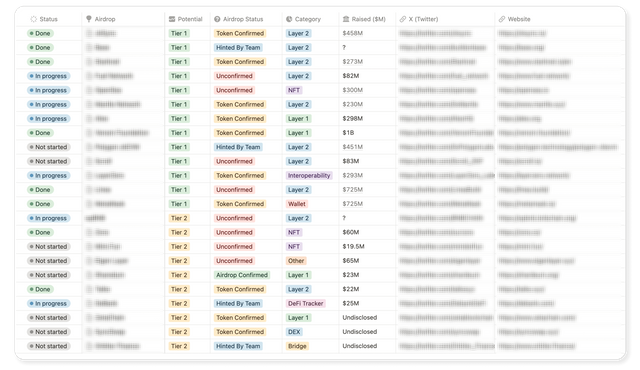Click Tier 2 tag in the DEX row
640x370 pixels.
coord(179,332)
